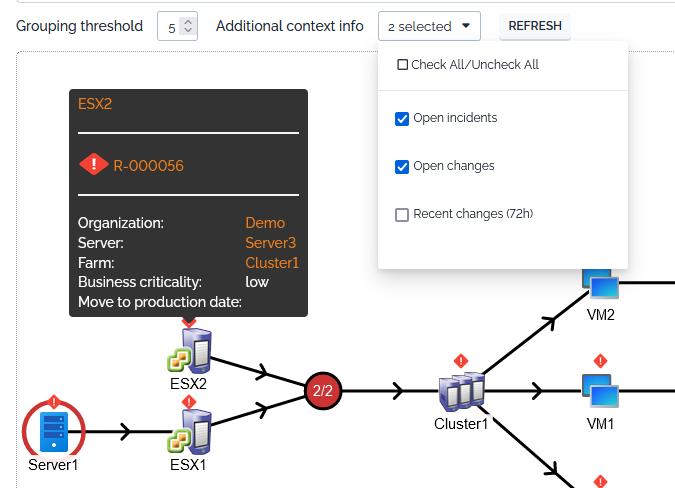Open the ESX2 title link in tooltip
Image resolution: width=675 pixels, height=488 pixels.
95,102
